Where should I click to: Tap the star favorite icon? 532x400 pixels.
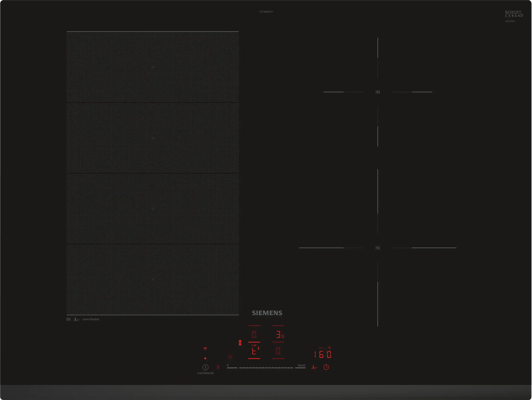tap(230, 357)
